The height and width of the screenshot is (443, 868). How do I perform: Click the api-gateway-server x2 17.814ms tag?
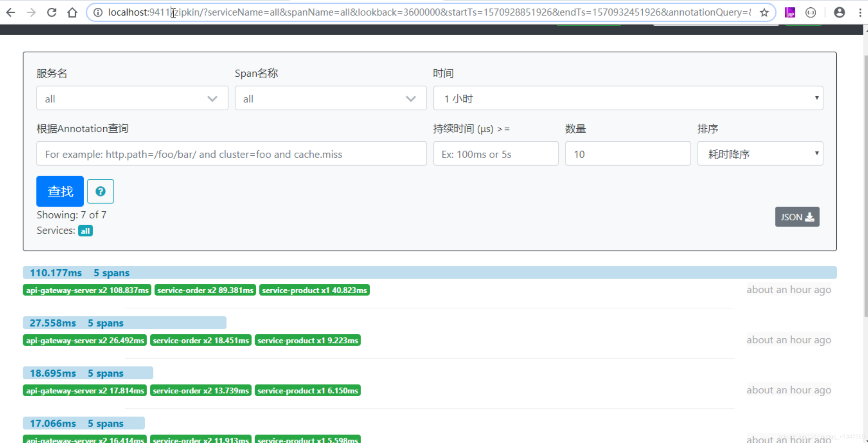pos(85,391)
